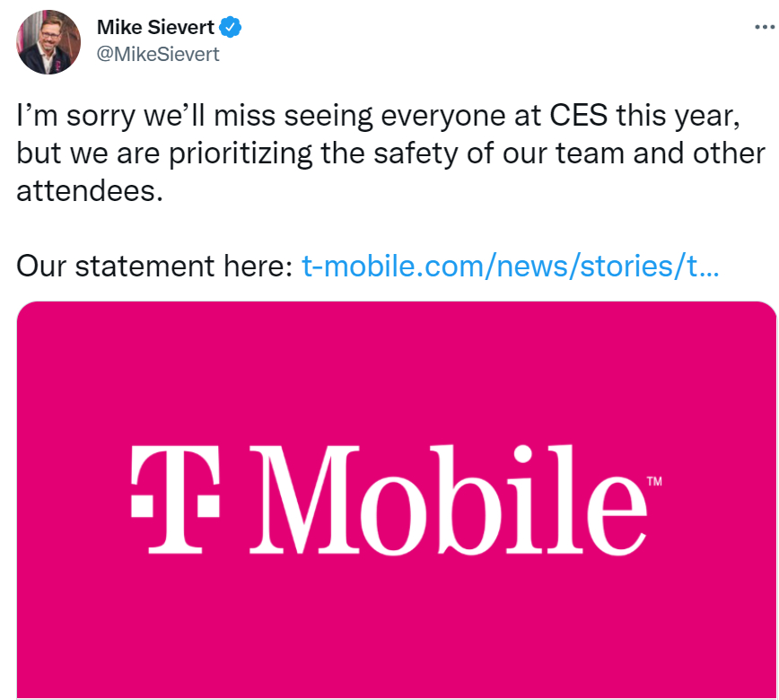Open the tweet's three-dot more options menu

pos(761,27)
